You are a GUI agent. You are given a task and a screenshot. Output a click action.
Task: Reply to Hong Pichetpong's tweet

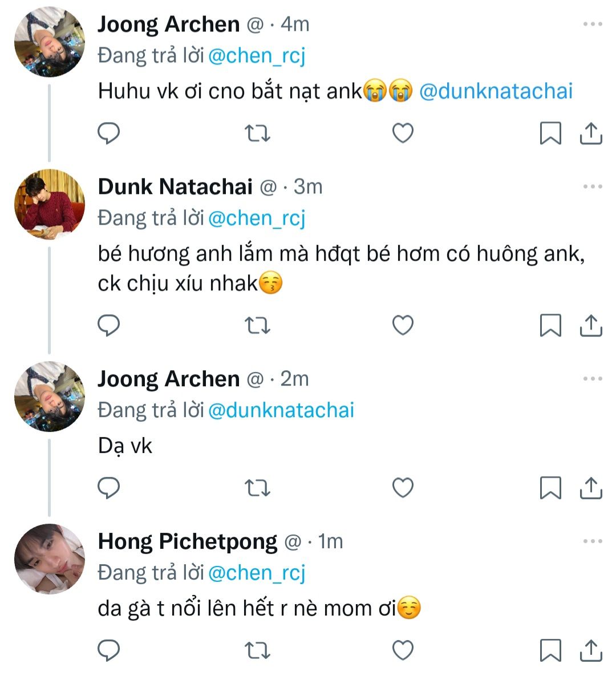coord(109,650)
